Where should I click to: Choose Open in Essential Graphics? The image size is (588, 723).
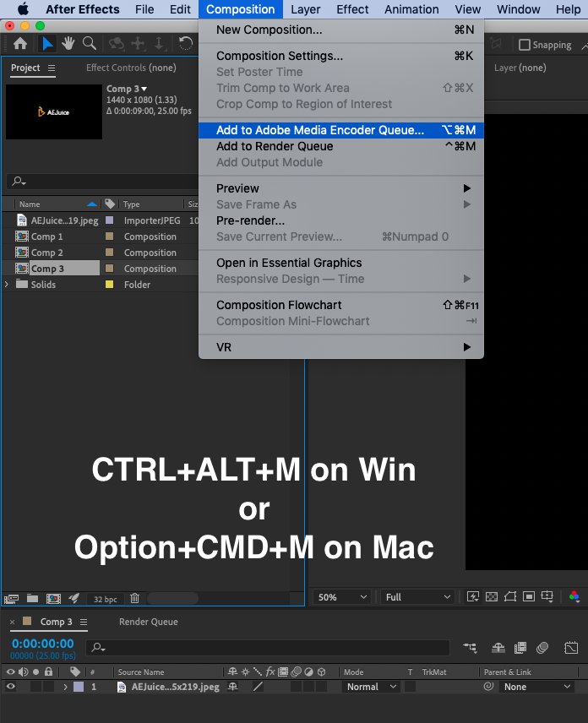340,263
